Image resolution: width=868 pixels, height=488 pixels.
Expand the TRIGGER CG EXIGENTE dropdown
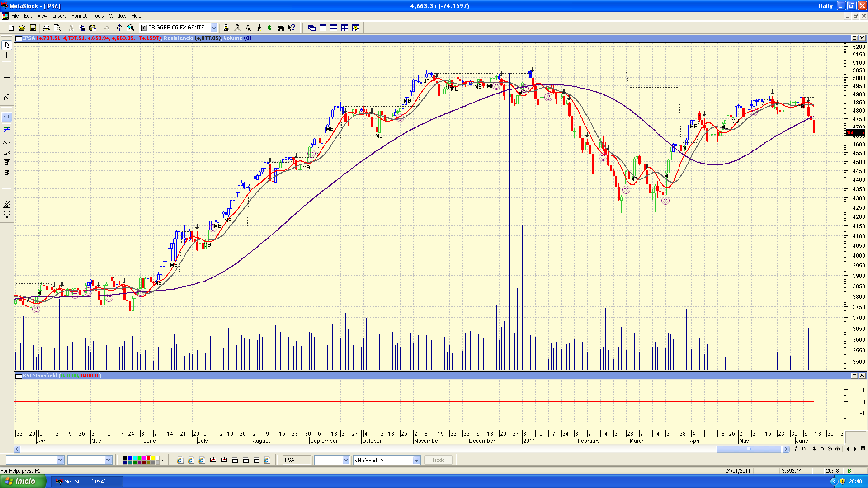(x=214, y=28)
